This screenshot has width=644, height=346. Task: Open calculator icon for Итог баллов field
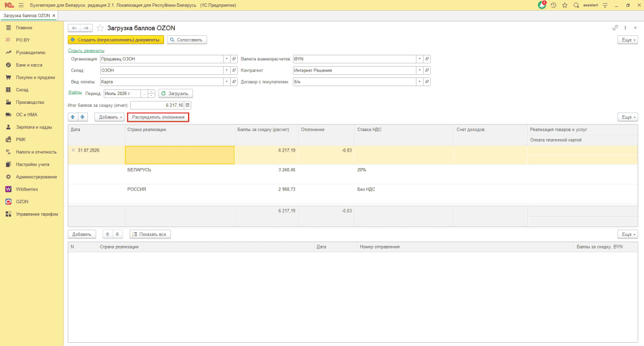tap(187, 105)
